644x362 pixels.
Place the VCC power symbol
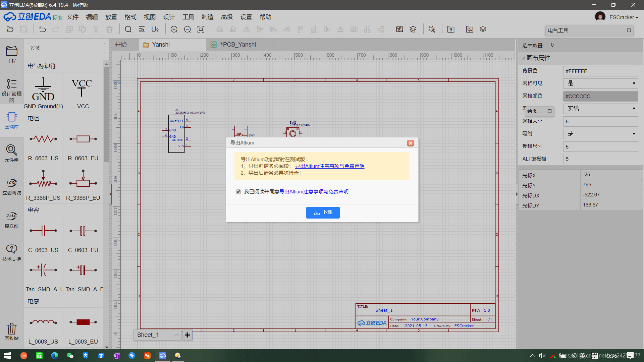[83, 93]
